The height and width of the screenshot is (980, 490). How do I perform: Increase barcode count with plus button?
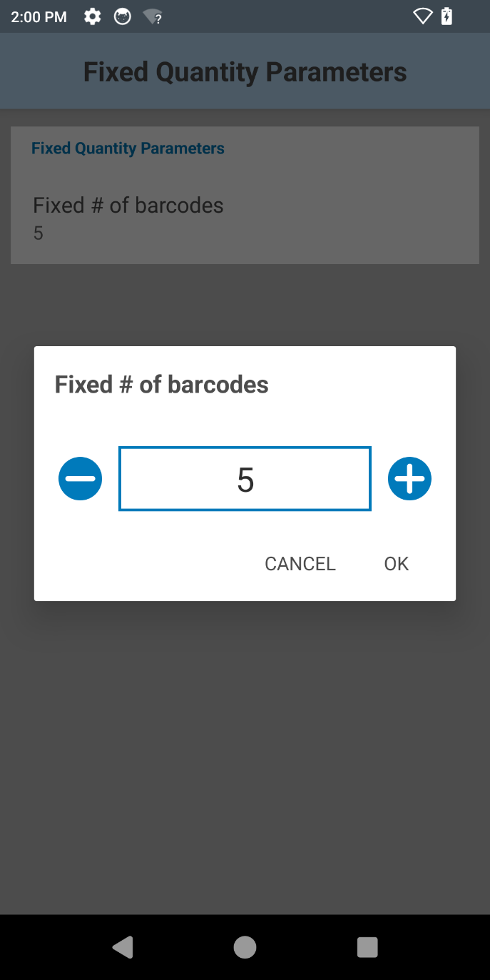(x=409, y=479)
